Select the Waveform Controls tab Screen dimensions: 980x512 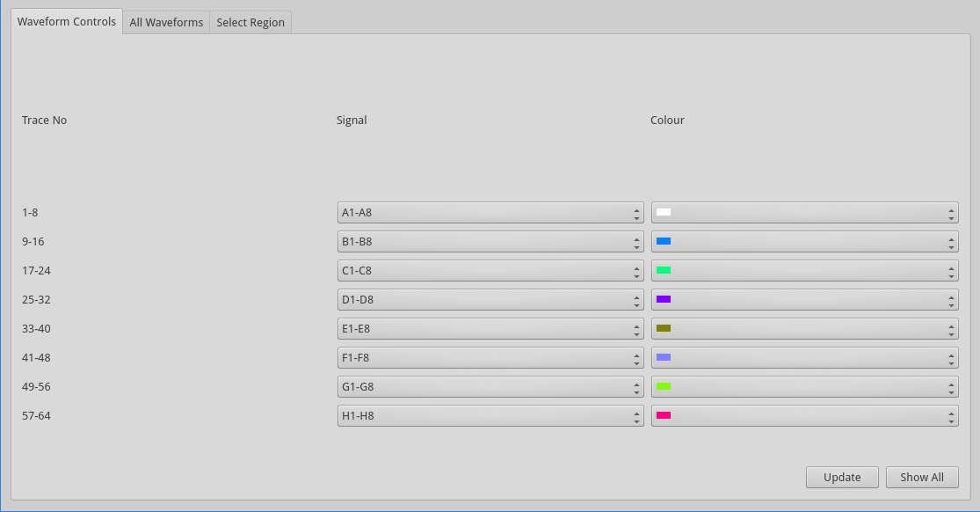67,22
